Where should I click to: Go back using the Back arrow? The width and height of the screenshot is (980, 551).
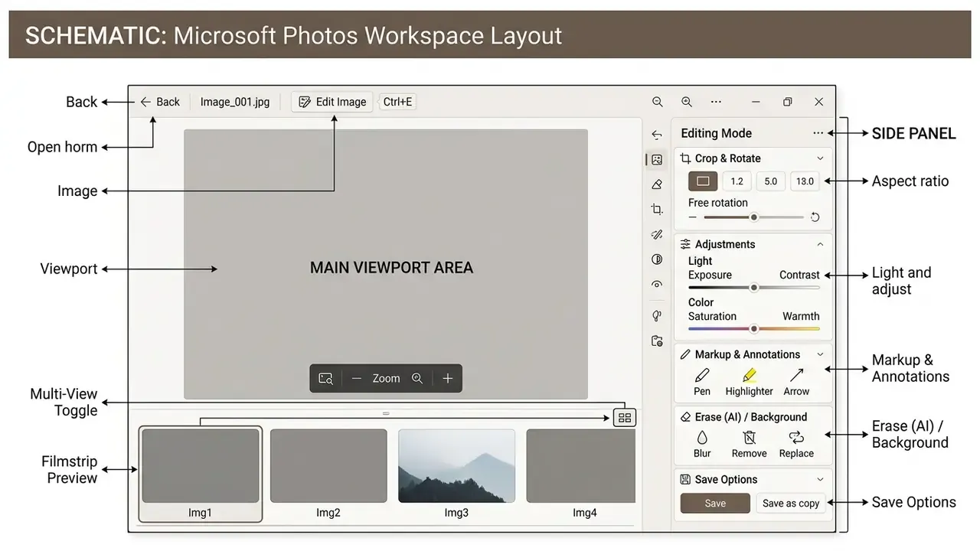click(x=145, y=102)
